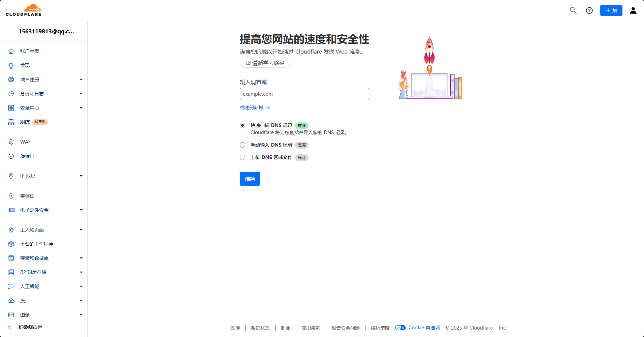
Task: Expand the 流 submenu arrow
Action: click(81, 301)
